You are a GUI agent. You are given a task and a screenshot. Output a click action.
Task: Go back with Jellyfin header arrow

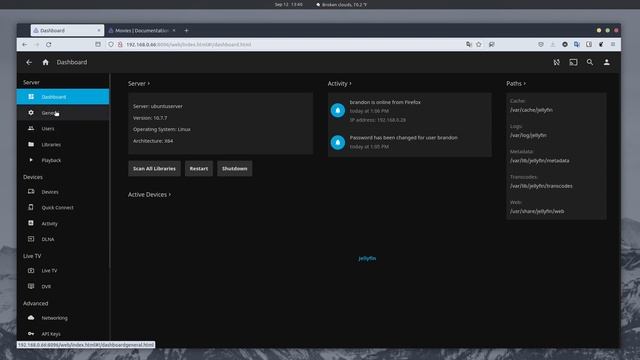coord(29,62)
